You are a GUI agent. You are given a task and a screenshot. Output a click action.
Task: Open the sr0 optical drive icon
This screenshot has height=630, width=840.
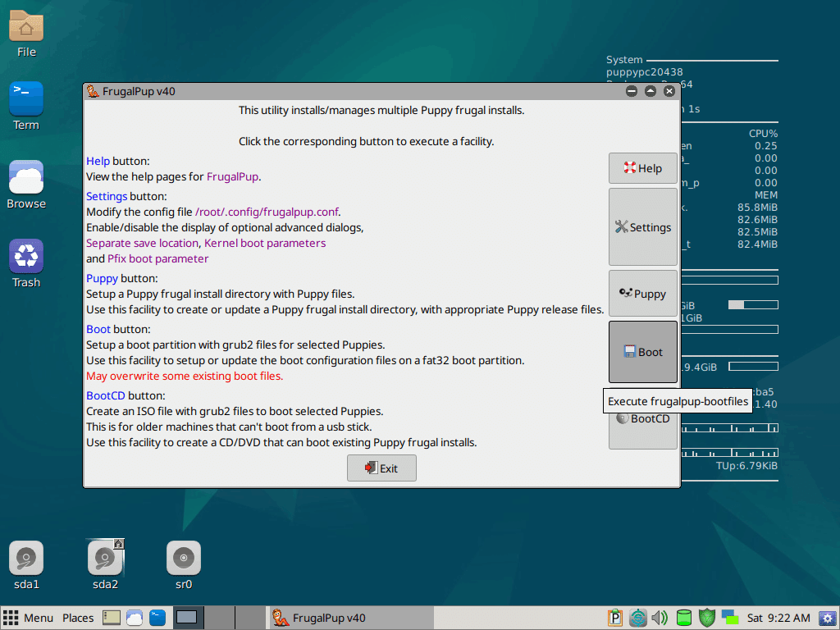click(184, 565)
